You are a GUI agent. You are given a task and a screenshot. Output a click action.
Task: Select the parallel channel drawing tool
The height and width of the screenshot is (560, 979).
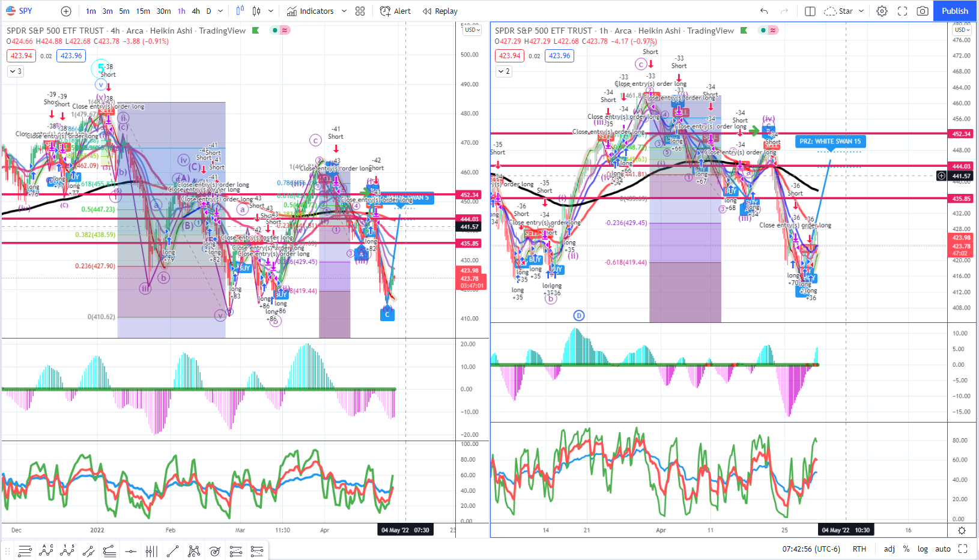[88, 551]
